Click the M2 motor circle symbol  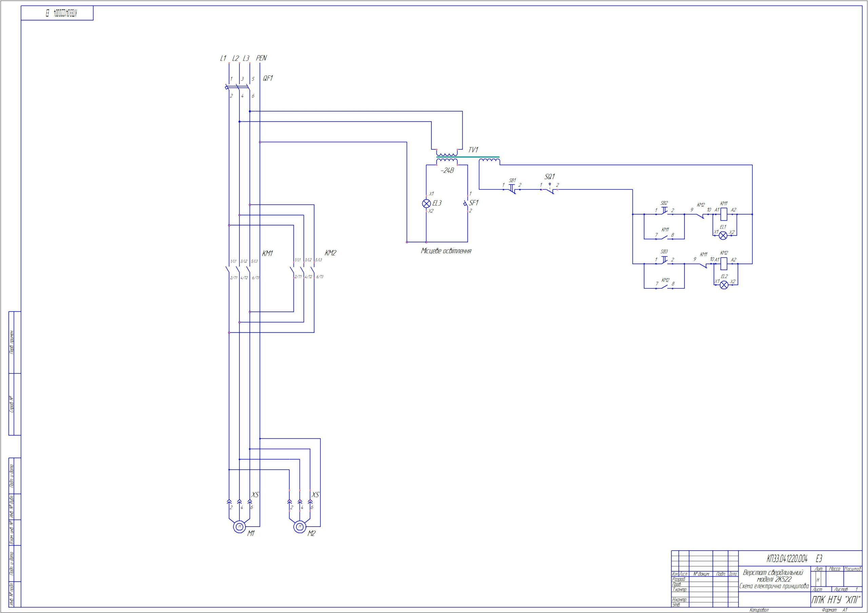point(300,527)
